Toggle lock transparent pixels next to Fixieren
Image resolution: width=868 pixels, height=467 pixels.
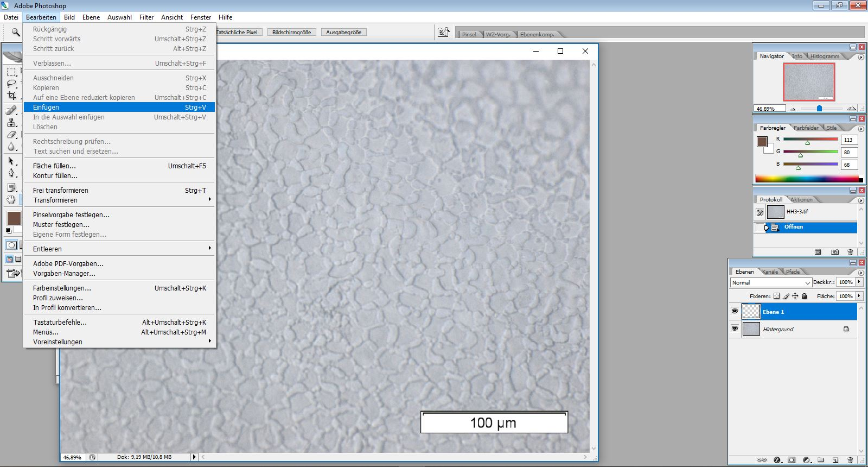tap(776, 296)
